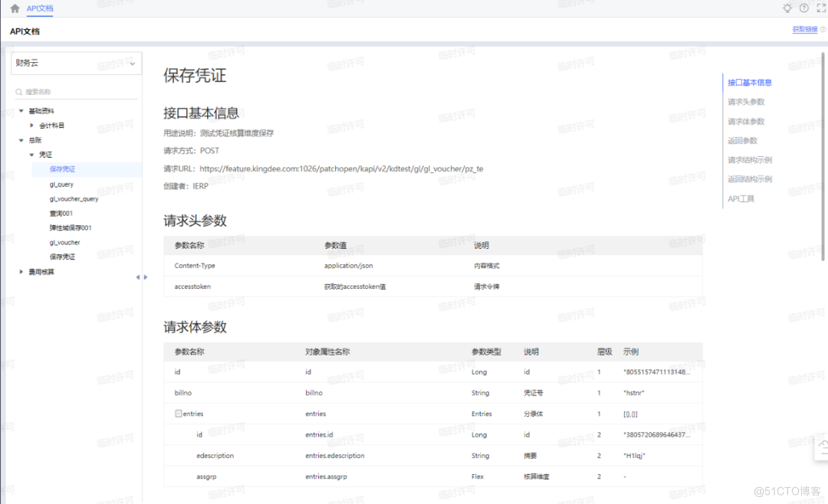Viewport: 828px width, 504px height.
Task: Switch to the API文档 tab
Action: [x=38, y=8]
